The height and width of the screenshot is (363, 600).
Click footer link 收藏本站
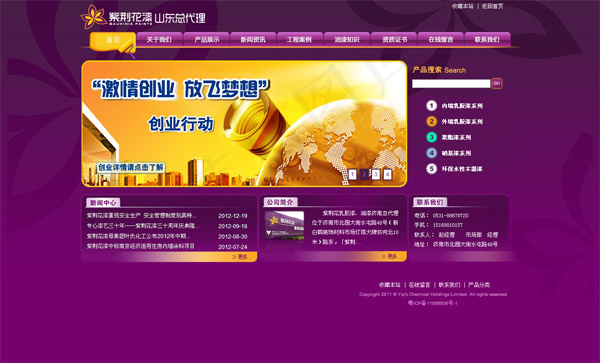click(x=390, y=285)
